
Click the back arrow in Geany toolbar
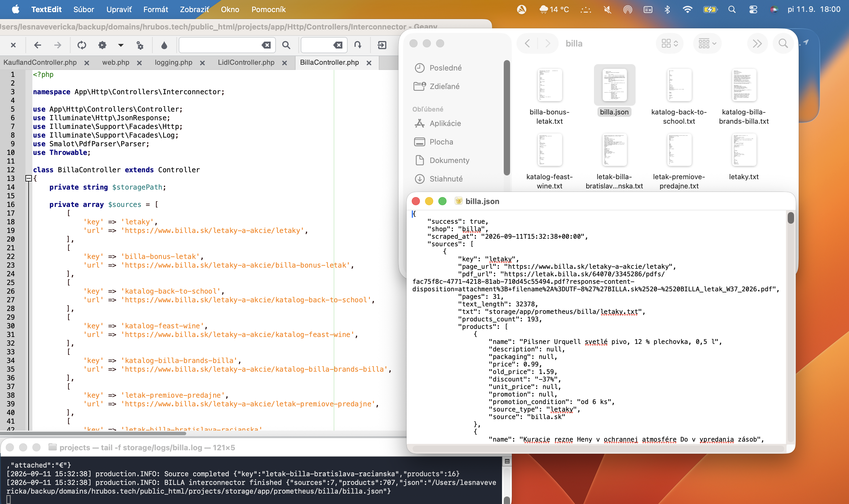[x=37, y=45]
